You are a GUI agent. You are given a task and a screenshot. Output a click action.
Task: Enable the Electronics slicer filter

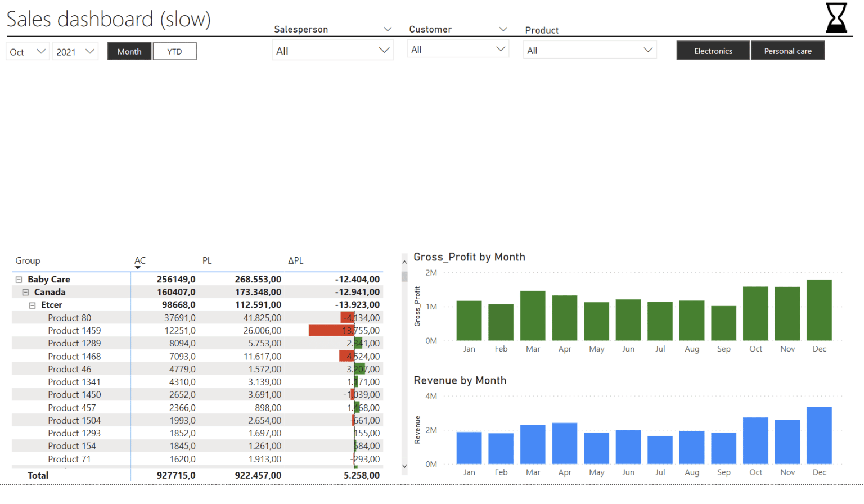pos(713,50)
